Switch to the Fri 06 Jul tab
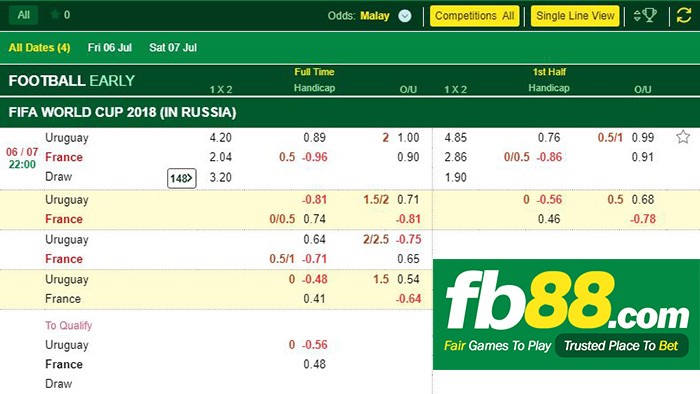The height and width of the screenshot is (394, 700). point(110,47)
